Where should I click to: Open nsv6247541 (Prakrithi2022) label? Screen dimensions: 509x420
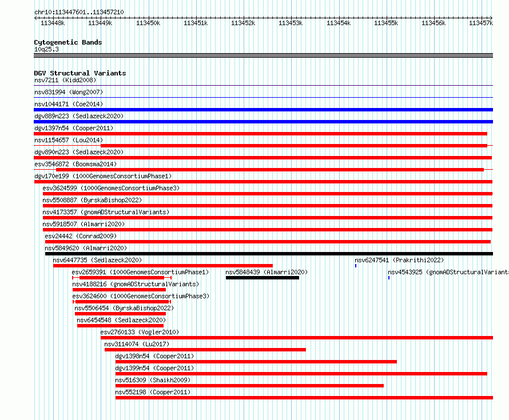tap(399, 260)
